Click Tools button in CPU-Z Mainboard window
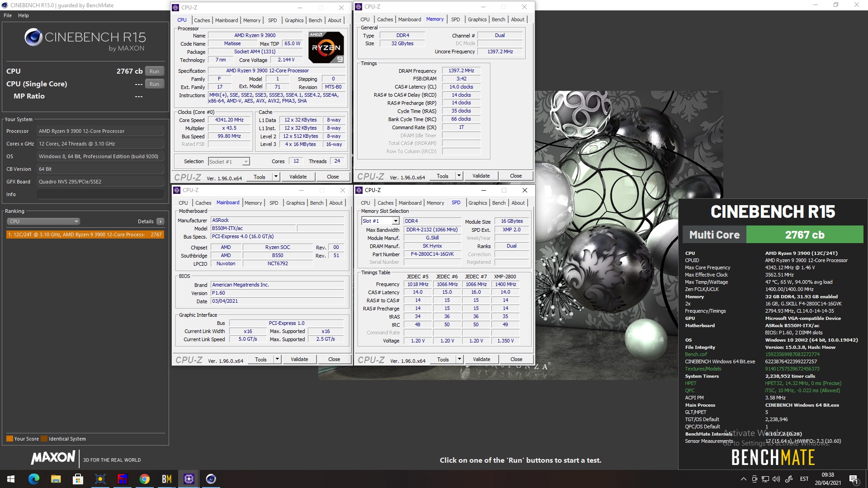 click(261, 359)
